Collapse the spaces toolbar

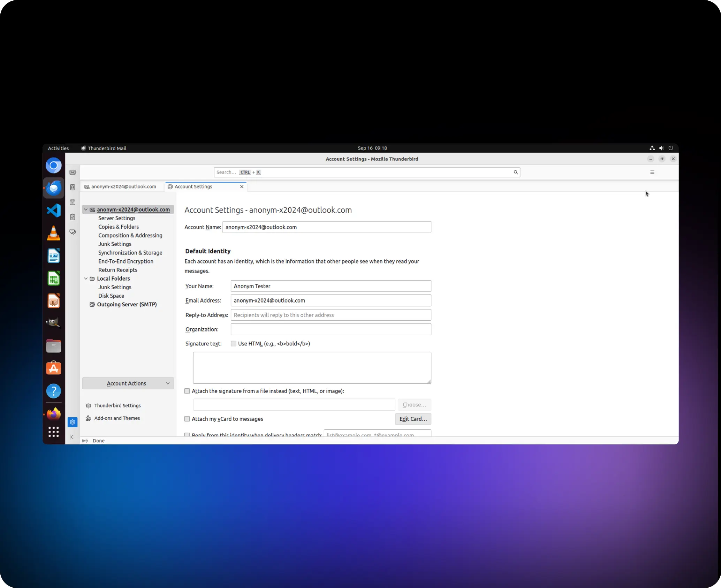73,437
